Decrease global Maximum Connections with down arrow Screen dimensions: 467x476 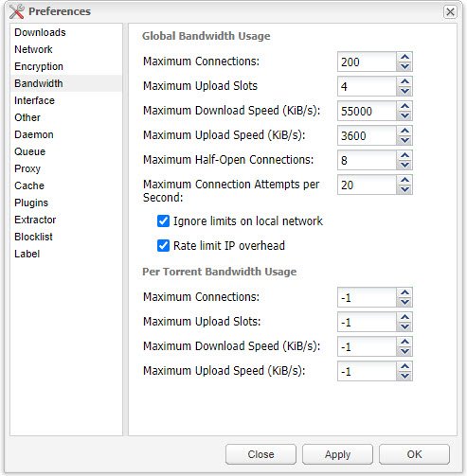coord(404,66)
